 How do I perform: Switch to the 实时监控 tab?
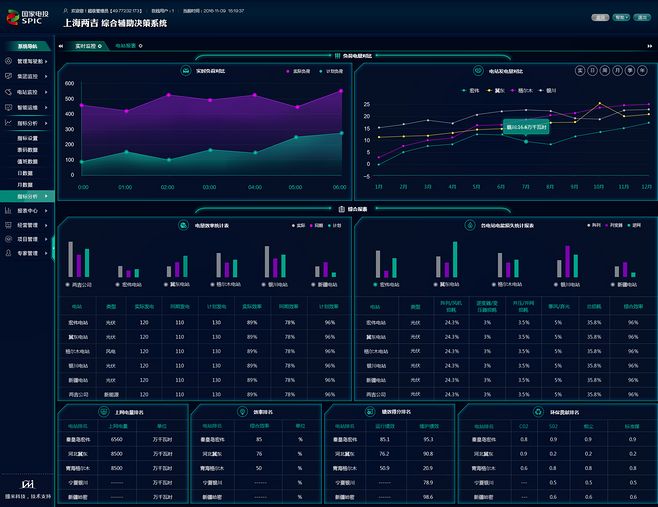(86, 46)
